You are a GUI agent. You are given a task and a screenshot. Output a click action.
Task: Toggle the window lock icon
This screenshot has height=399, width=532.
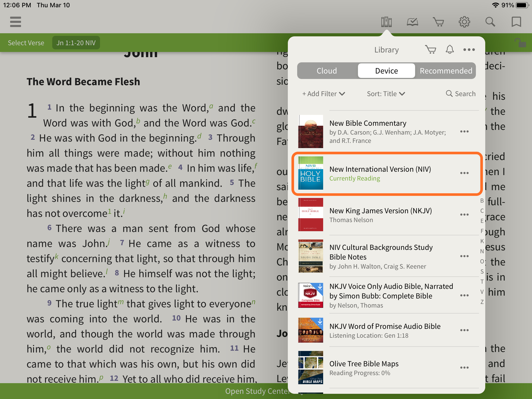pos(520,43)
